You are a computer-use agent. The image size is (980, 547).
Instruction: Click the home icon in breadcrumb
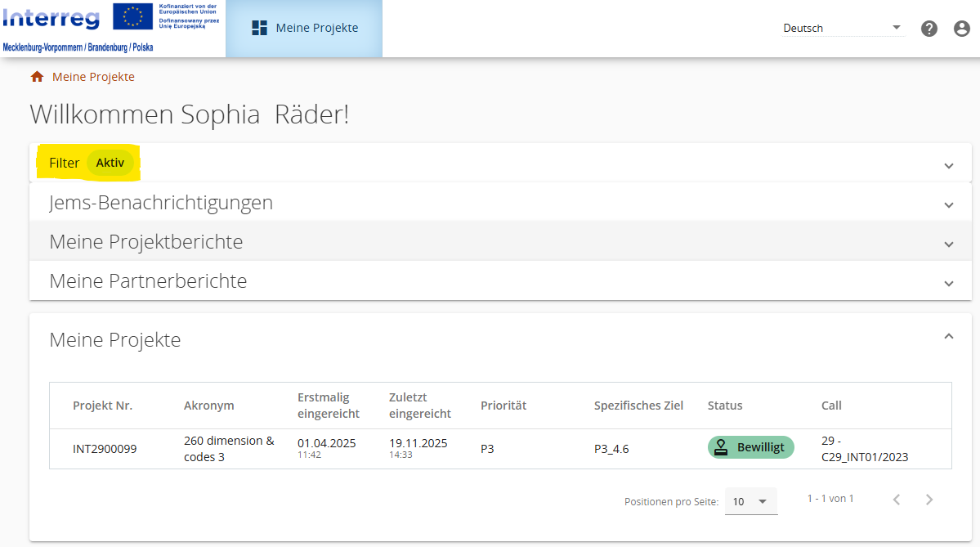[37, 77]
